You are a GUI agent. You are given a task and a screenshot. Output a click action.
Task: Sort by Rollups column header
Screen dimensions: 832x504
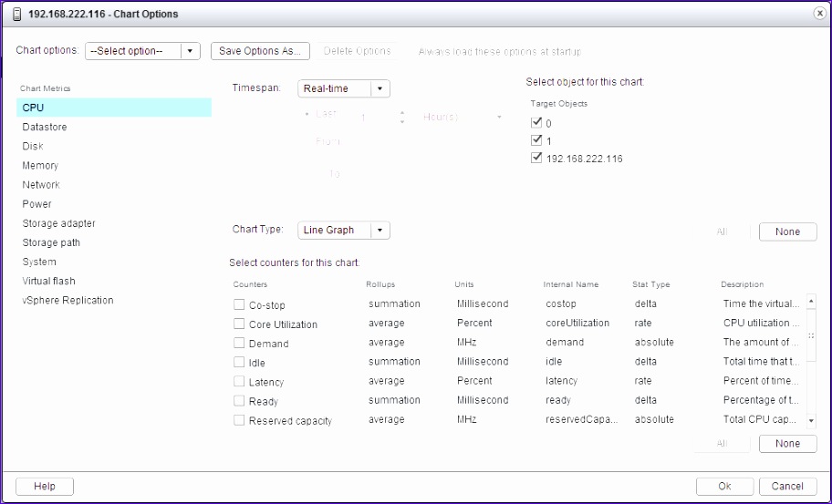(380, 284)
